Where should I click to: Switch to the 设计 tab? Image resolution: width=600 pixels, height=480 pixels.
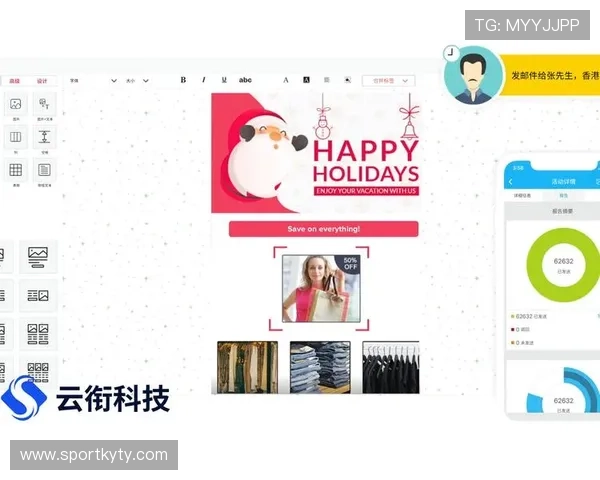pyautogui.click(x=42, y=81)
